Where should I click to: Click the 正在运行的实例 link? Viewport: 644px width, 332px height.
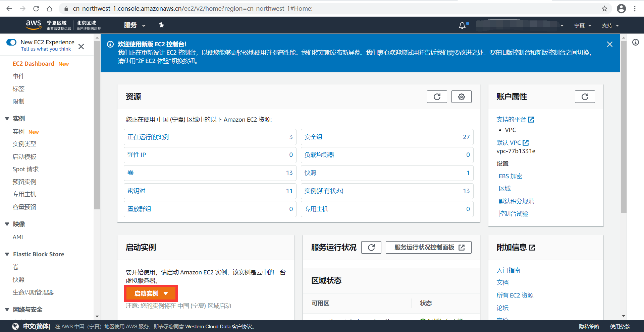[148, 137]
